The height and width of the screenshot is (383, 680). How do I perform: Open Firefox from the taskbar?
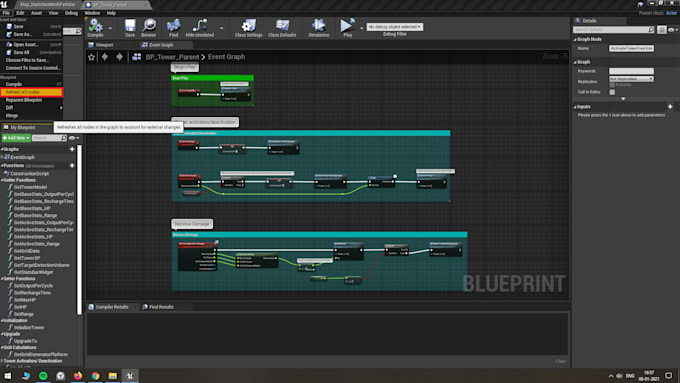(78, 376)
